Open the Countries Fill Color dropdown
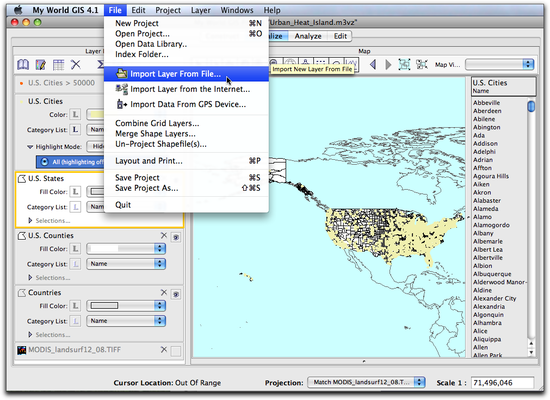Viewport: 550px width, 400px height. pos(126,306)
